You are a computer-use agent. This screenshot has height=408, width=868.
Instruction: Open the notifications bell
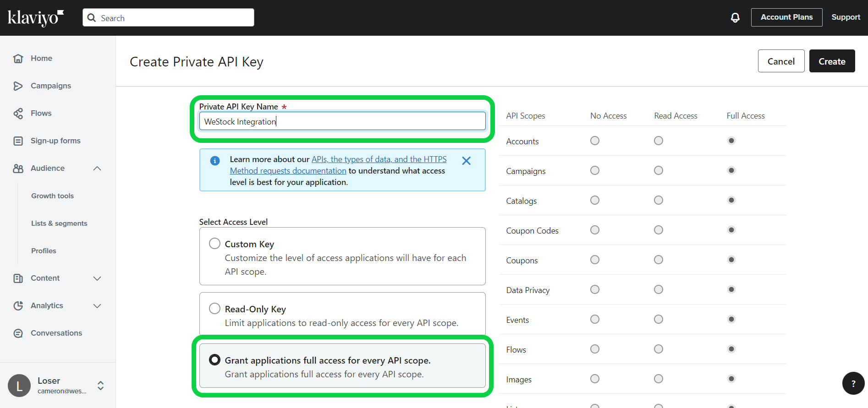click(735, 17)
